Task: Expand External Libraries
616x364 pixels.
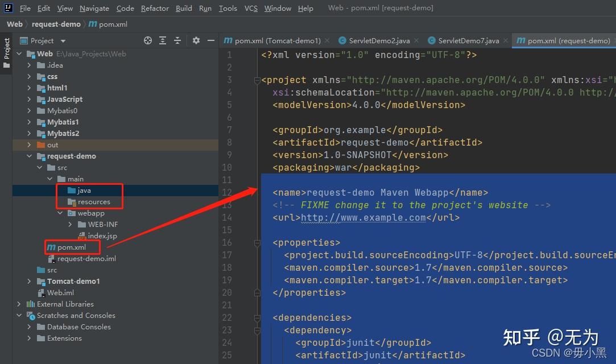Action: coord(19,304)
